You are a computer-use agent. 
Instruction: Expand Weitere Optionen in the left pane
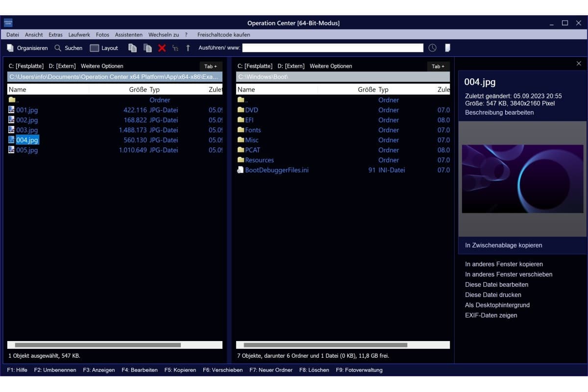[102, 66]
